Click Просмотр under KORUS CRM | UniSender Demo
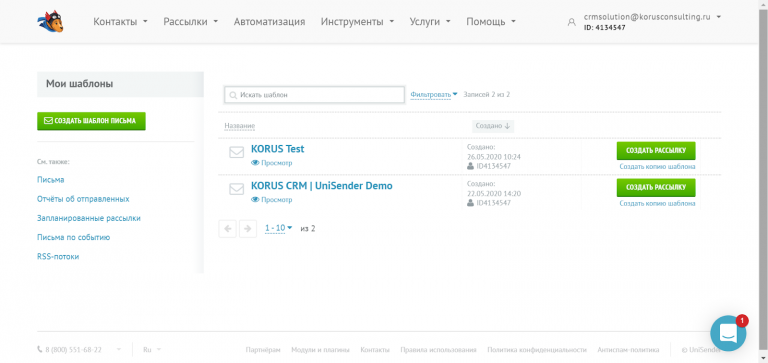 tap(276, 200)
